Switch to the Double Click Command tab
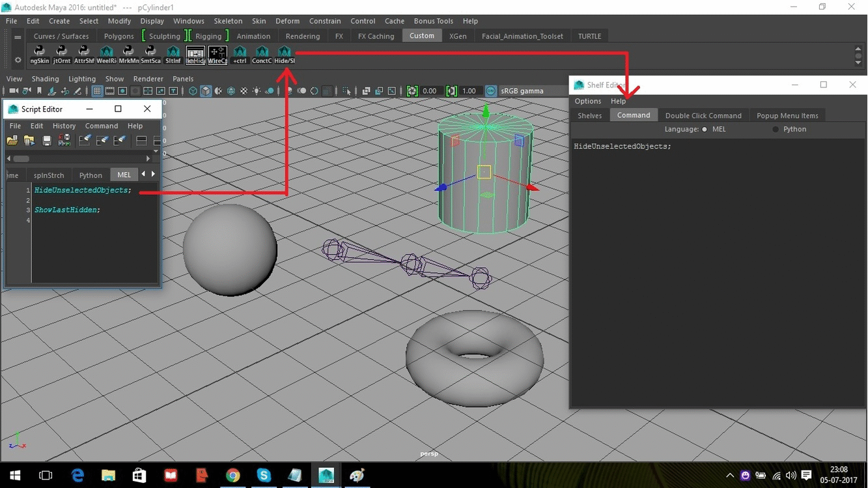 point(704,115)
